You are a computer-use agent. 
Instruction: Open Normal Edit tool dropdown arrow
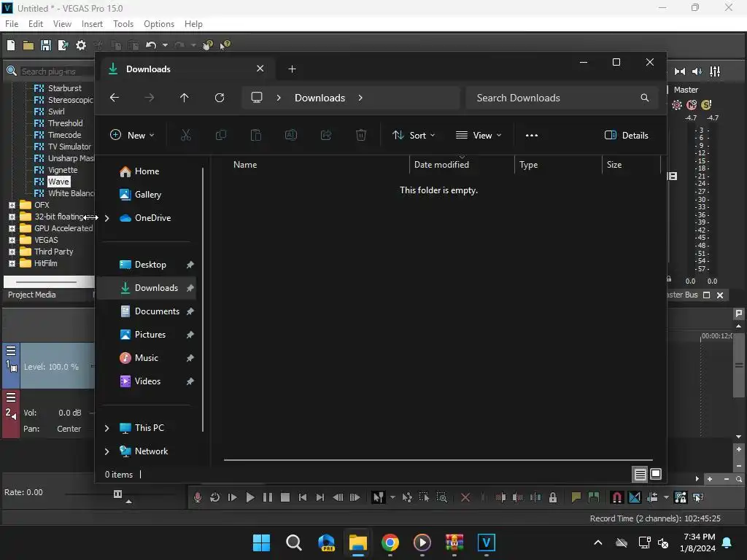tap(392, 497)
